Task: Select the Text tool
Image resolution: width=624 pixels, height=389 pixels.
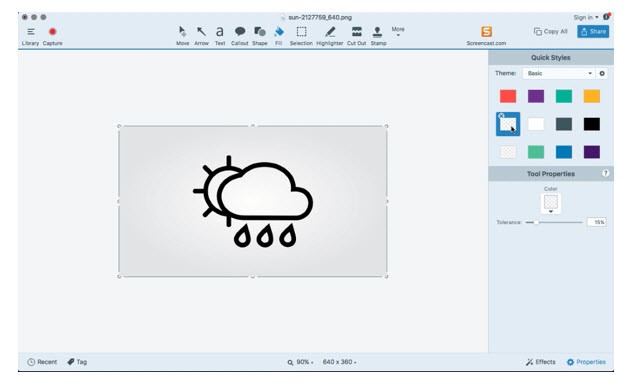Action: (x=220, y=35)
